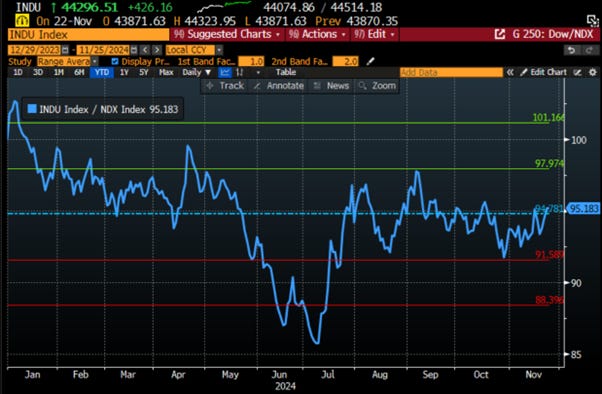Open the start date calendar picker icon
Screen dimensions: 602x394
coord(65,50)
